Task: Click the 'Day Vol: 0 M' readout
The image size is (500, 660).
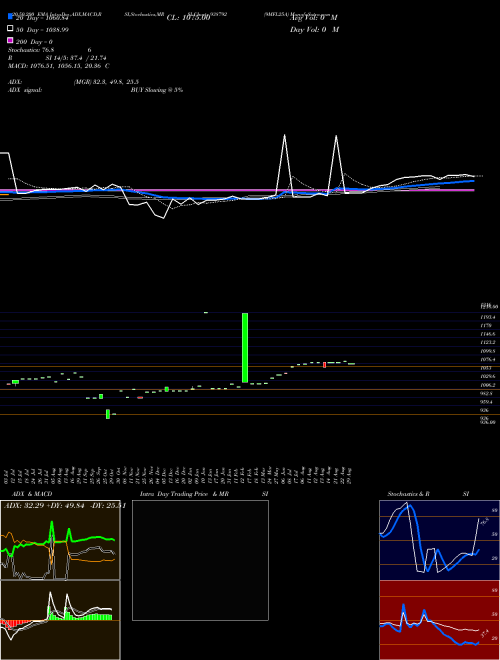Action: 314,30
